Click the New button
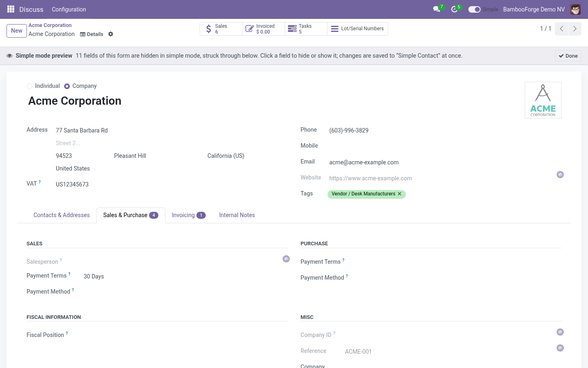This screenshot has width=588, height=368. coord(17,31)
